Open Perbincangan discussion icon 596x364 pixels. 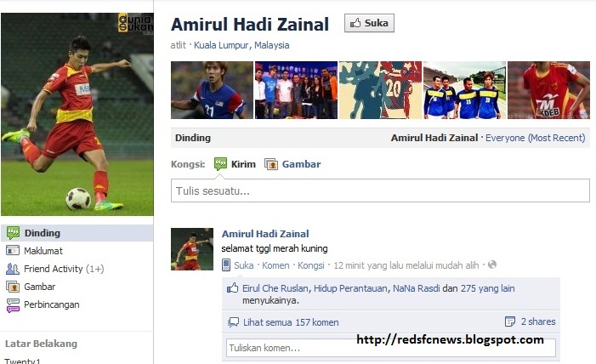13,305
